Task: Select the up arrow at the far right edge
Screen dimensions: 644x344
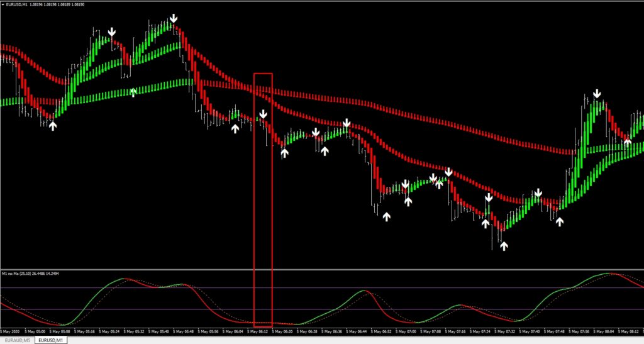Action: 627,142
